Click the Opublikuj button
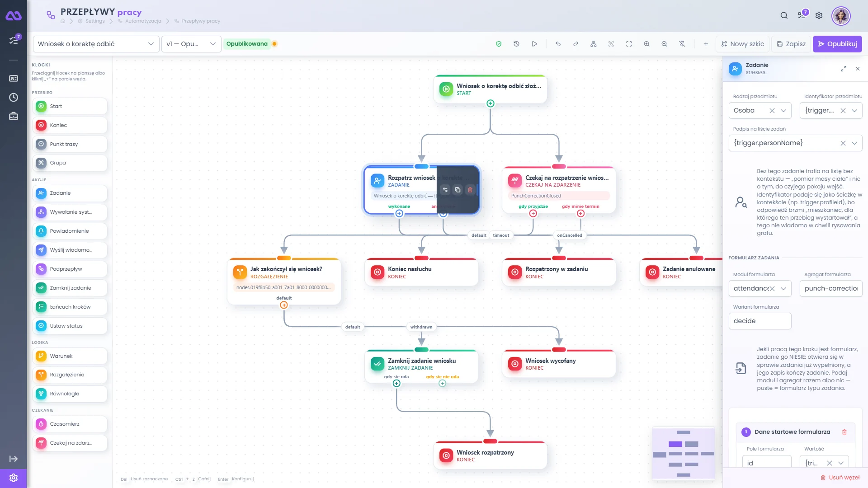868x488 pixels. click(x=837, y=44)
